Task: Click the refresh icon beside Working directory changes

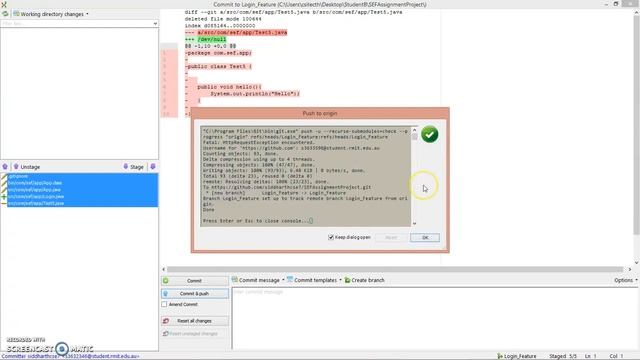Action: (5, 14)
